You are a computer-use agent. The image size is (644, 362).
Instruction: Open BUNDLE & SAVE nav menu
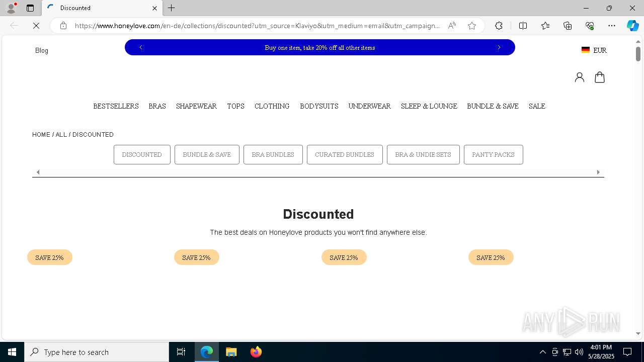point(493,106)
